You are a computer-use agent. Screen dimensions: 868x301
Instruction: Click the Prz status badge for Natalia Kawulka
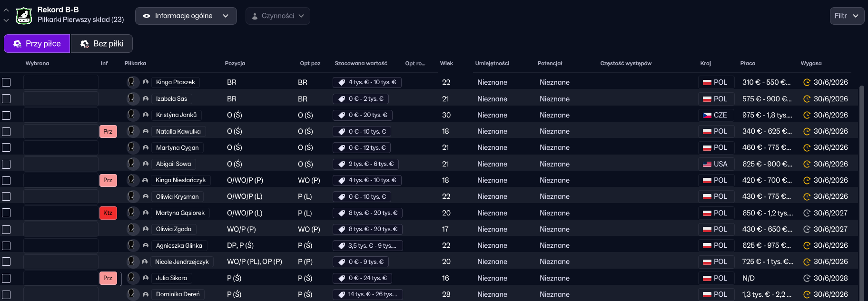pyautogui.click(x=108, y=132)
